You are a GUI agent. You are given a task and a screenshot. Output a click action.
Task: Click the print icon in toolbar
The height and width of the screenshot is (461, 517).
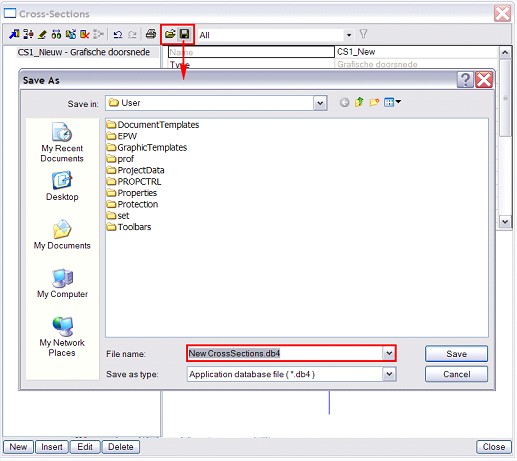[151, 34]
